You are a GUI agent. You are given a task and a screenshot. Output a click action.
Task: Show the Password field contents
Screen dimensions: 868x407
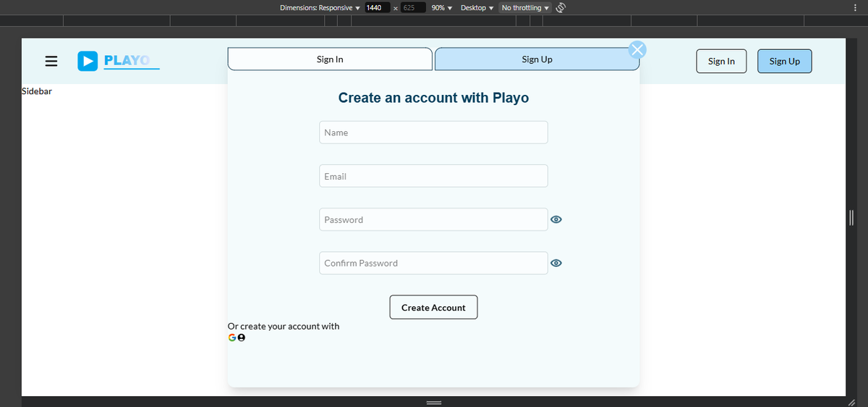556,219
